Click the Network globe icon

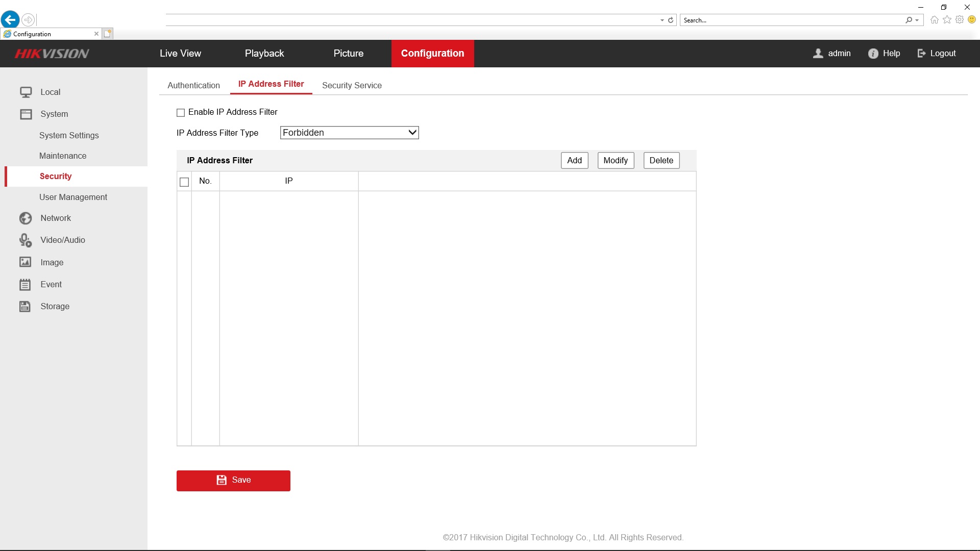[x=26, y=218]
